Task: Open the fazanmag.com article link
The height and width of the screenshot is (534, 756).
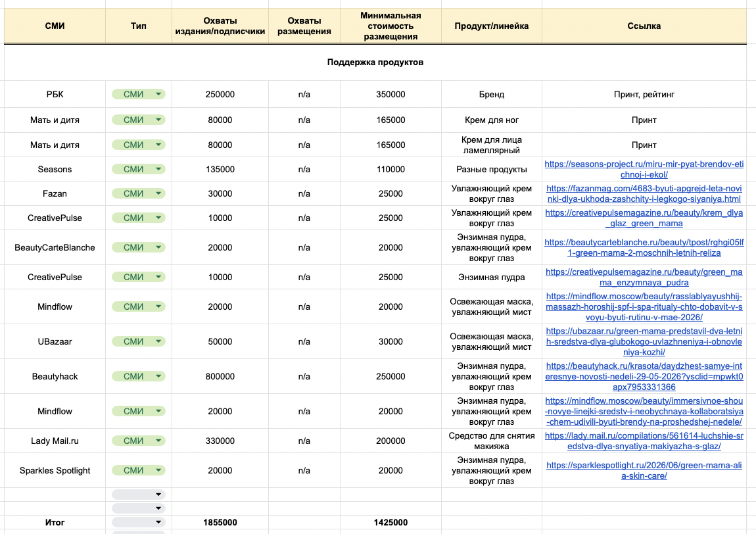Action: [x=644, y=193]
